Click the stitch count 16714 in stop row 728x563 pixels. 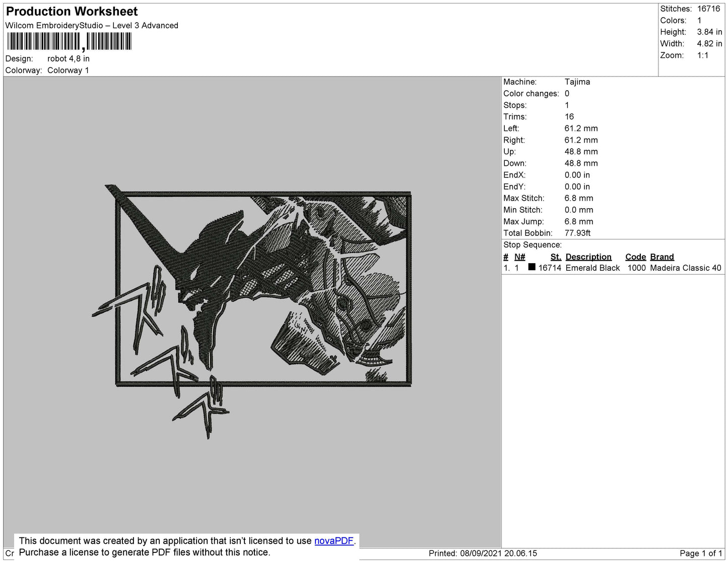[x=550, y=268]
